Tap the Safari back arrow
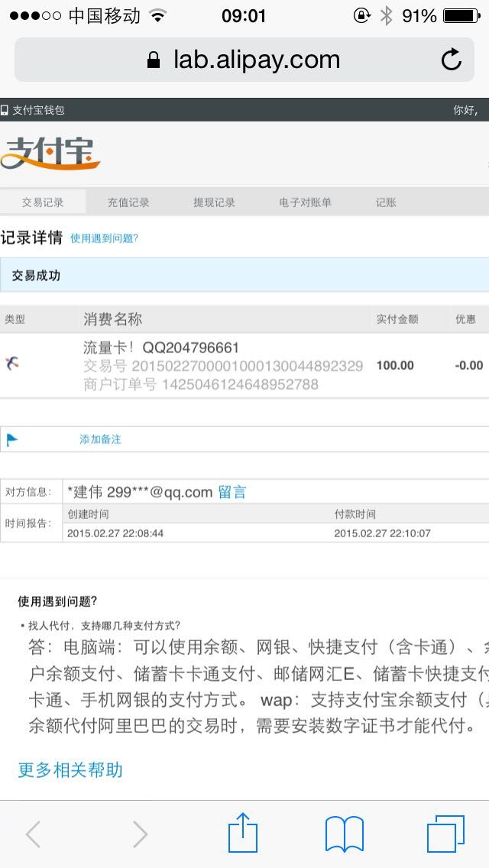Image resolution: width=489 pixels, height=868 pixels. 33,834
